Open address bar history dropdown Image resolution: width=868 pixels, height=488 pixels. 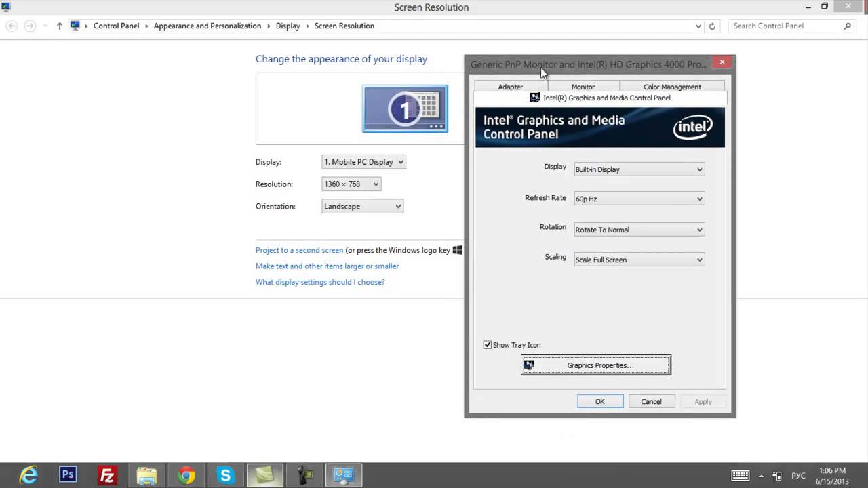tap(698, 26)
